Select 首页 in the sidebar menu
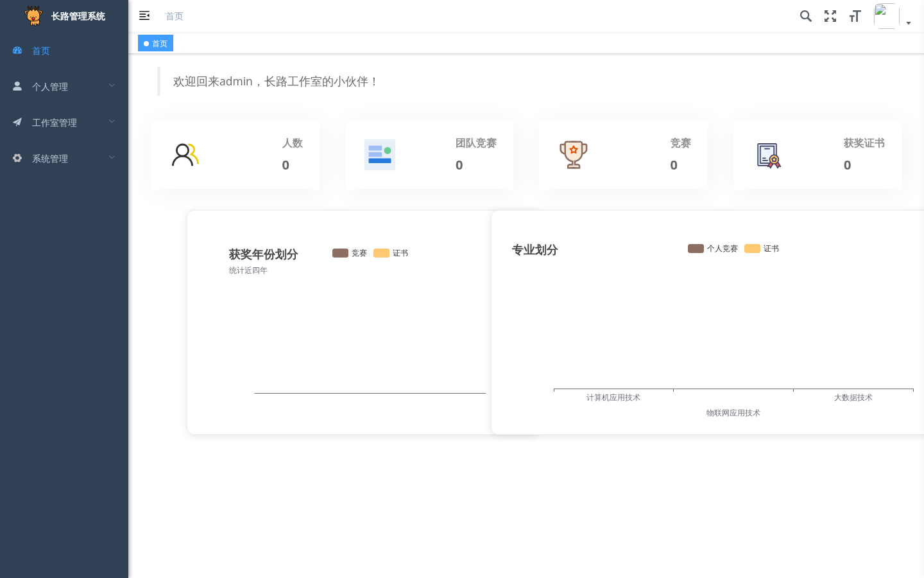The width and height of the screenshot is (924, 578). click(x=64, y=51)
